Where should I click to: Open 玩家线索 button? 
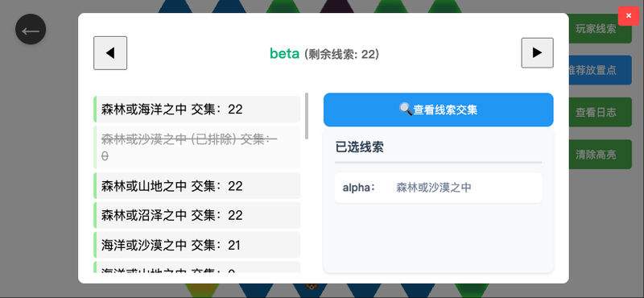596,29
